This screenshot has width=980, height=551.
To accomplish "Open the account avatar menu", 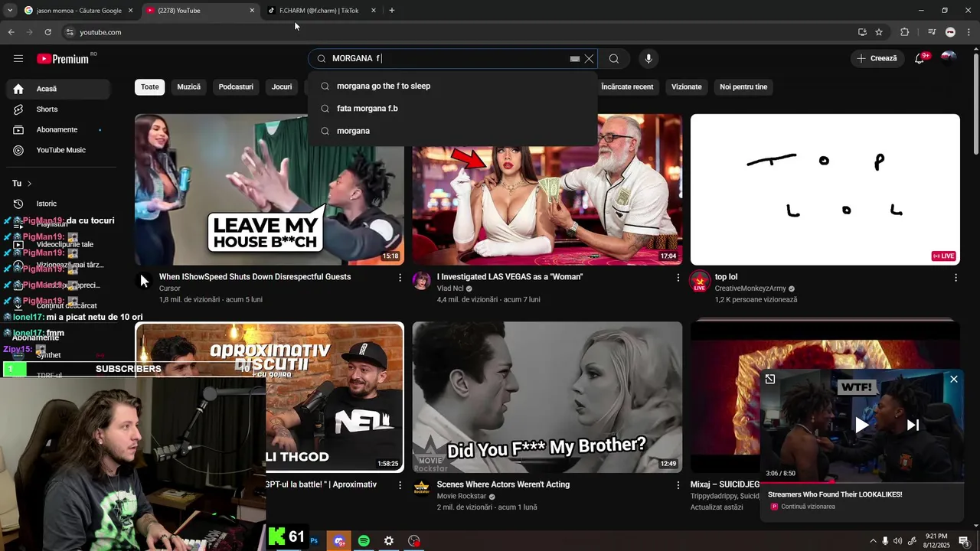I will click(949, 59).
